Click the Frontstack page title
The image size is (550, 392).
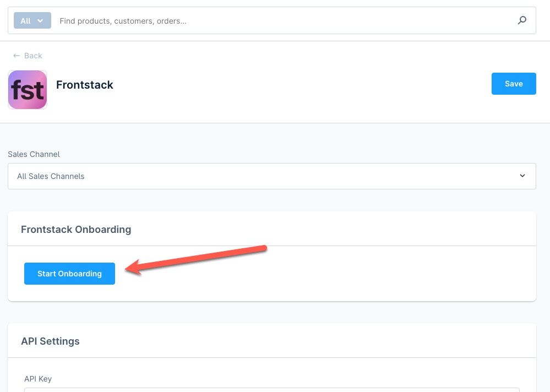(84, 85)
